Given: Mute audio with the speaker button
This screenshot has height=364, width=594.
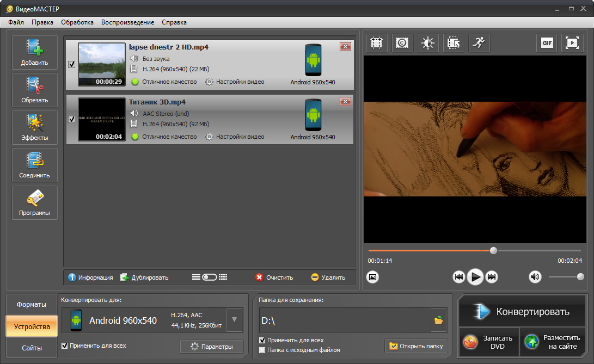Looking at the screenshot, I should [x=535, y=277].
